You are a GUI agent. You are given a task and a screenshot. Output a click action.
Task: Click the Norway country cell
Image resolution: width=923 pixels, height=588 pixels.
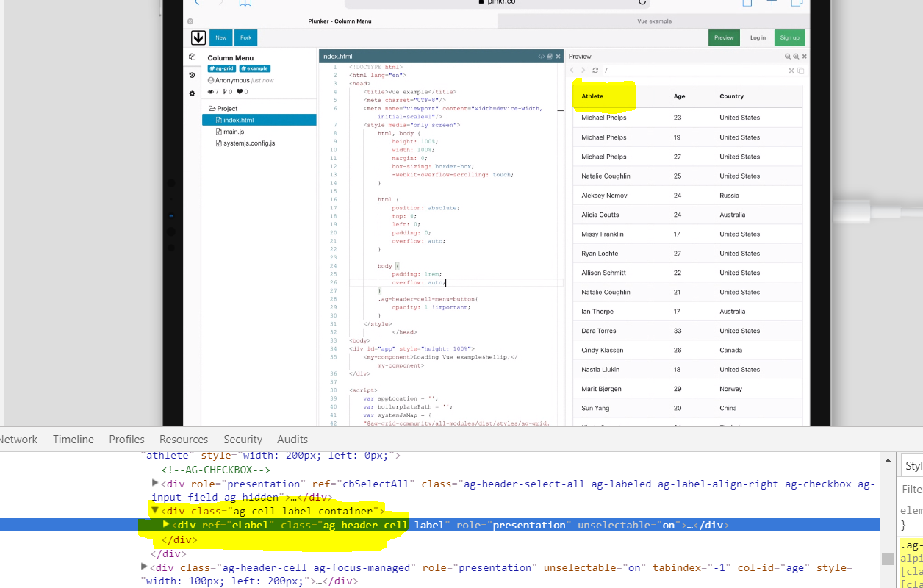tap(731, 389)
